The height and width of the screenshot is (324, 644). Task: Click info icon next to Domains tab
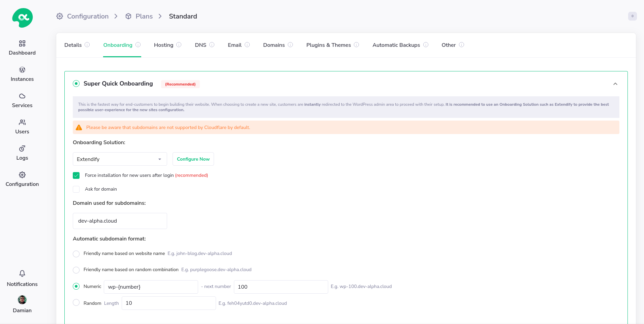(290, 45)
